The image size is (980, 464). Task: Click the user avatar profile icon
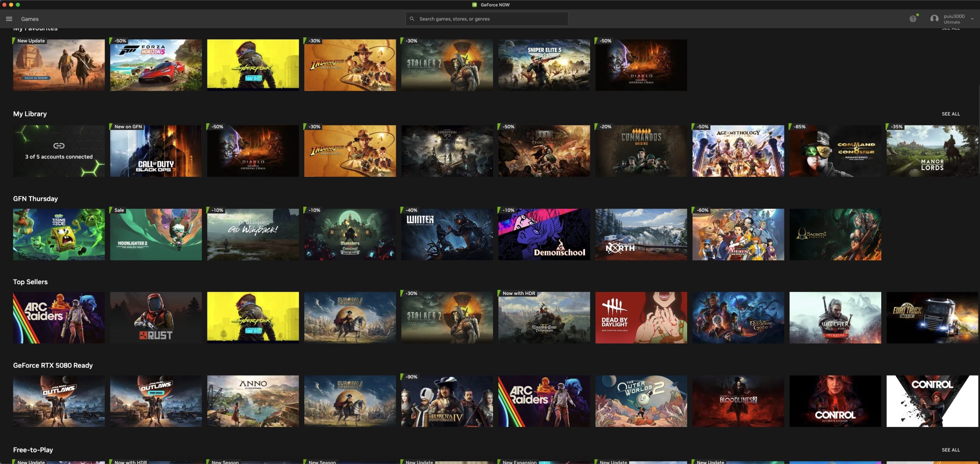tap(934, 19)
